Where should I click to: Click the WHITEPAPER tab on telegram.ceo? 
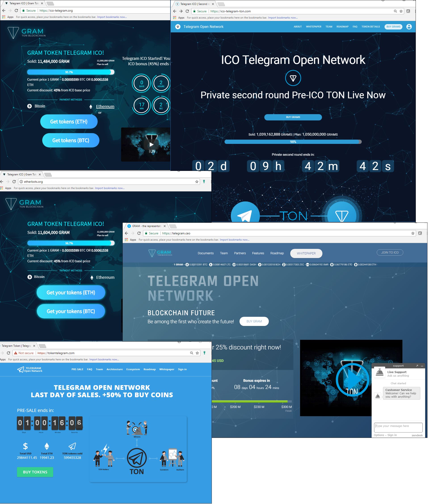[x=307, y=252]
